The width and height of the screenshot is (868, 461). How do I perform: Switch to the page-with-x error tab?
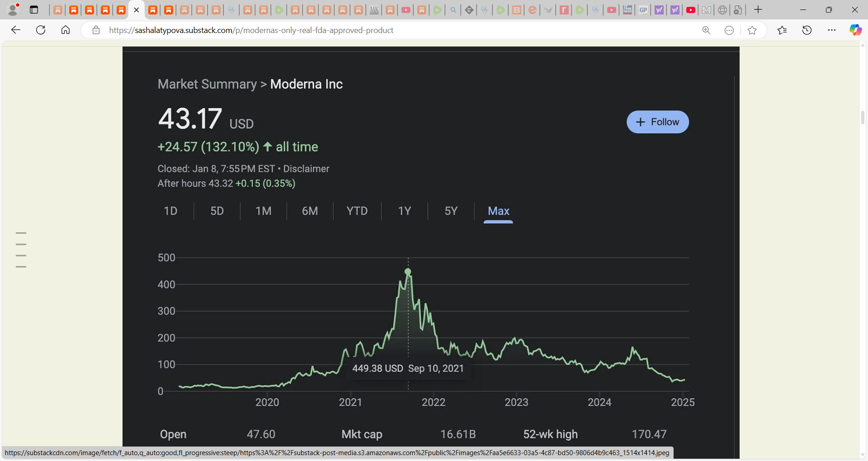738,10
